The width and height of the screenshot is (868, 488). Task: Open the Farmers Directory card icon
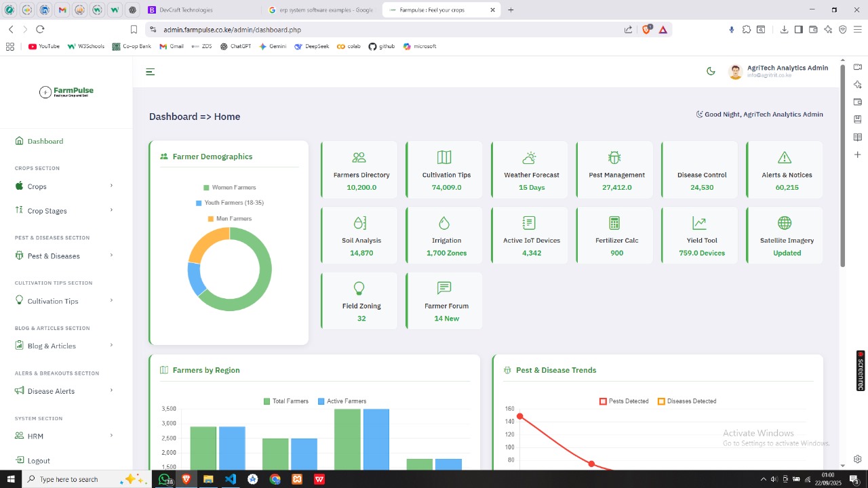coord(359,158)
